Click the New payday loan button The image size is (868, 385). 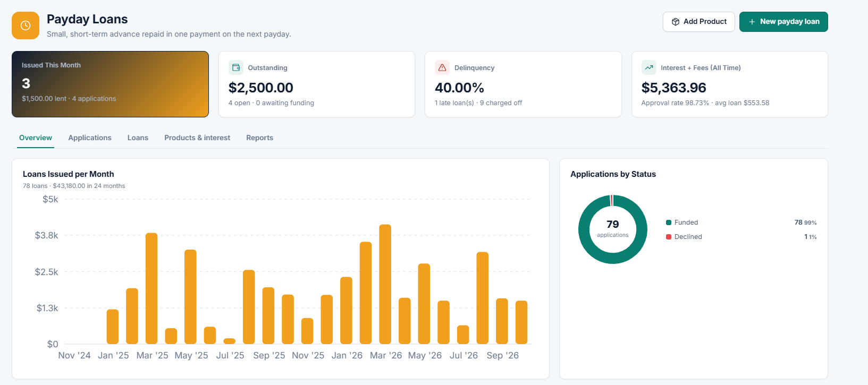(783, 22)
